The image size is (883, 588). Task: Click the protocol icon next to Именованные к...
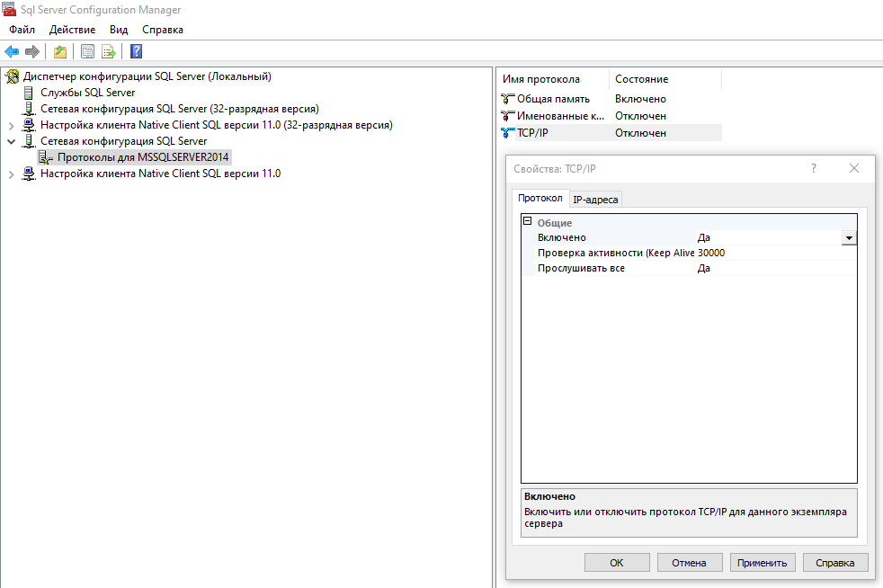point(507,116)
